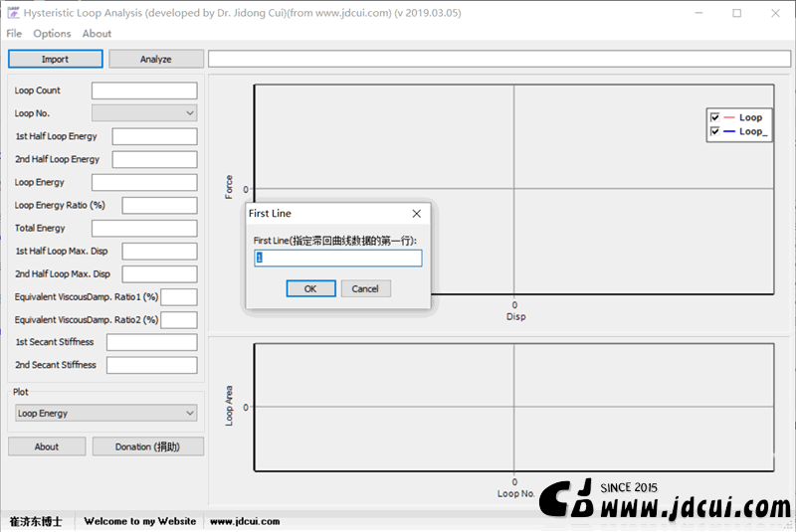Click the 2nd Half Loop Max. Disp field
796x532 pixels.
159,273
